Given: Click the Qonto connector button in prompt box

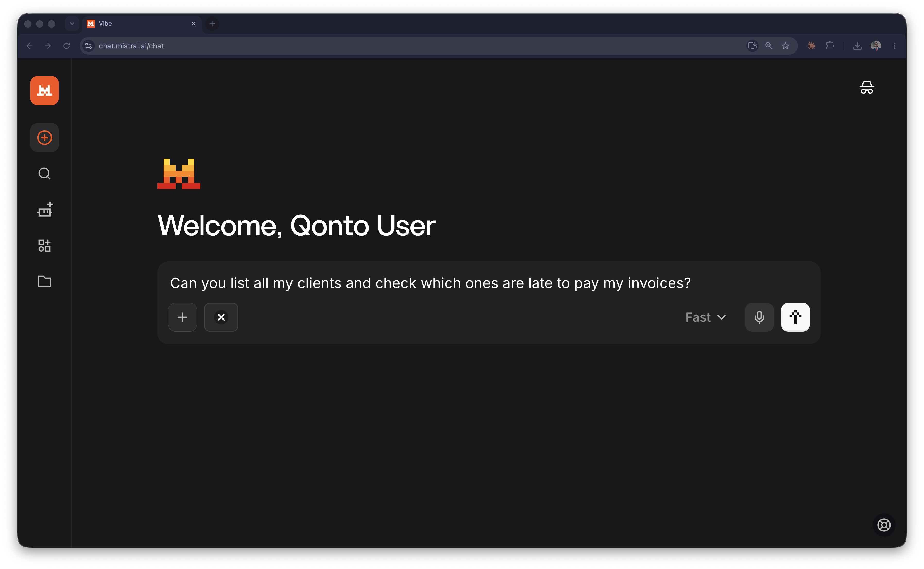Looking at the screenshot, I should [x=221, y=317].
